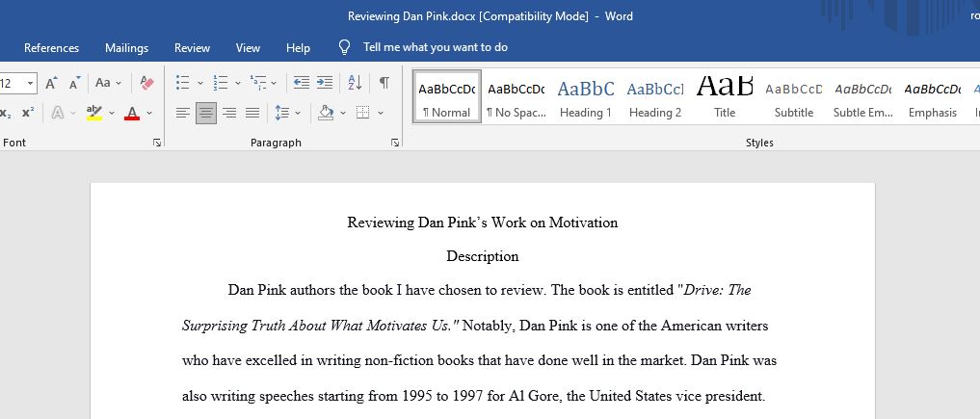Open the Help tab
Viewport: 980px width, 419px height.
tap(298, 48)
